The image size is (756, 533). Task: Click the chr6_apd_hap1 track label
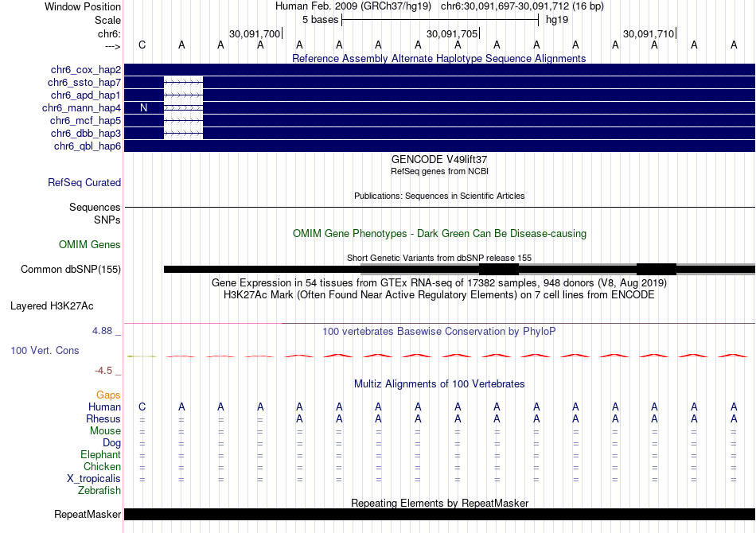[x=86, y=95]
